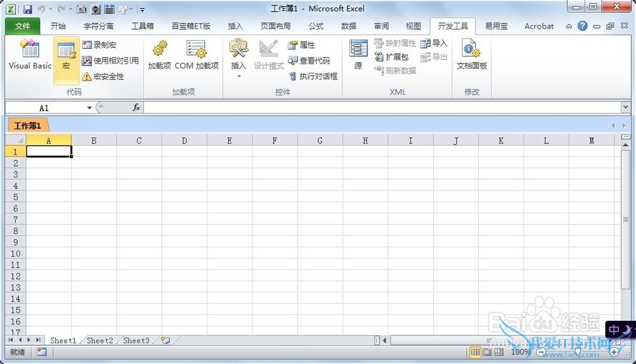Toggle Design Mode (设计模式)
Viewport: 636px width, 364px height.
coord(268,55)
